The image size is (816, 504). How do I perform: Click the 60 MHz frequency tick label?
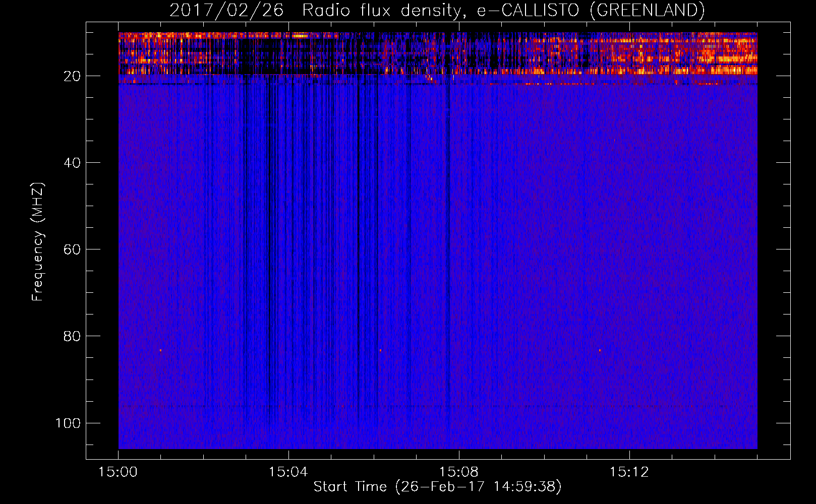point(72,249)
